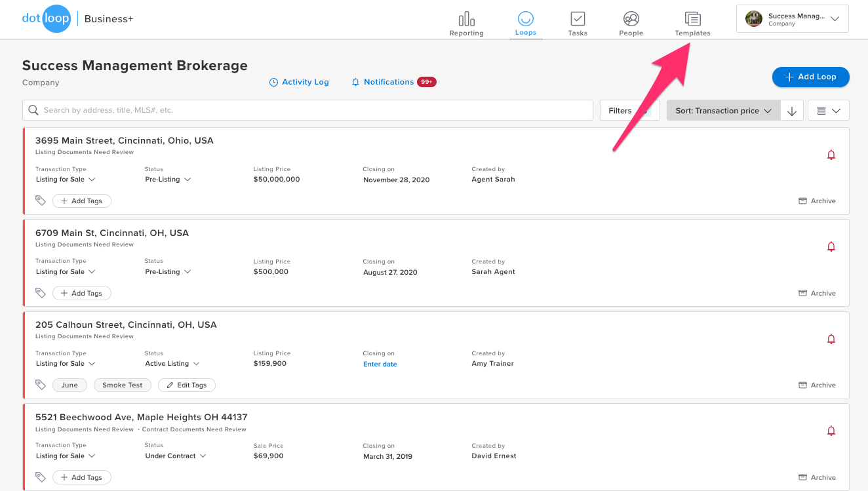Click the Add Loop button
This screenshot has width=868, height=491.
[810, 77]
